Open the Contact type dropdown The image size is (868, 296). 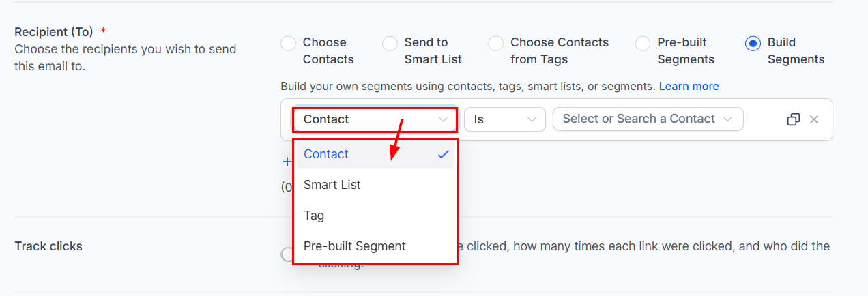coord(375,119)
